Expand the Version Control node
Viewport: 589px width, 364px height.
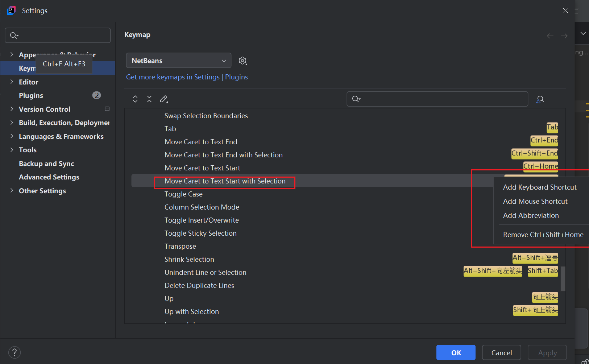pos(12,109)
